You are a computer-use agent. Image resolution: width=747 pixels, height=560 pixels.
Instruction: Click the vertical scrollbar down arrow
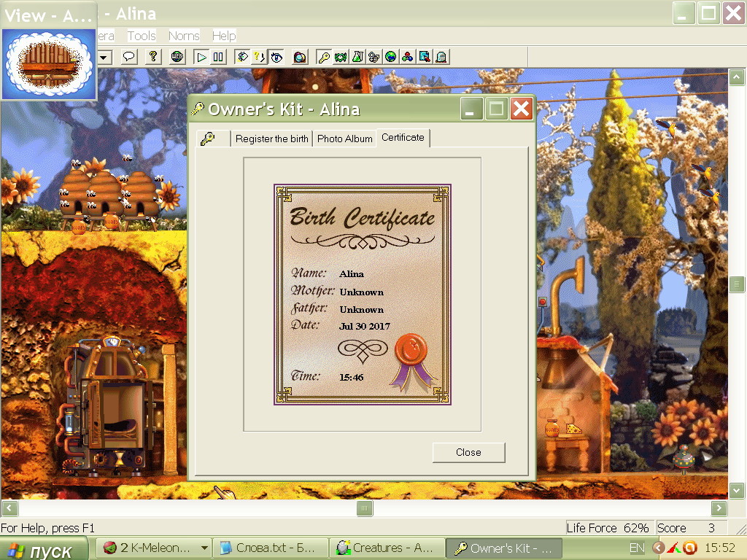tap(737, 490)
